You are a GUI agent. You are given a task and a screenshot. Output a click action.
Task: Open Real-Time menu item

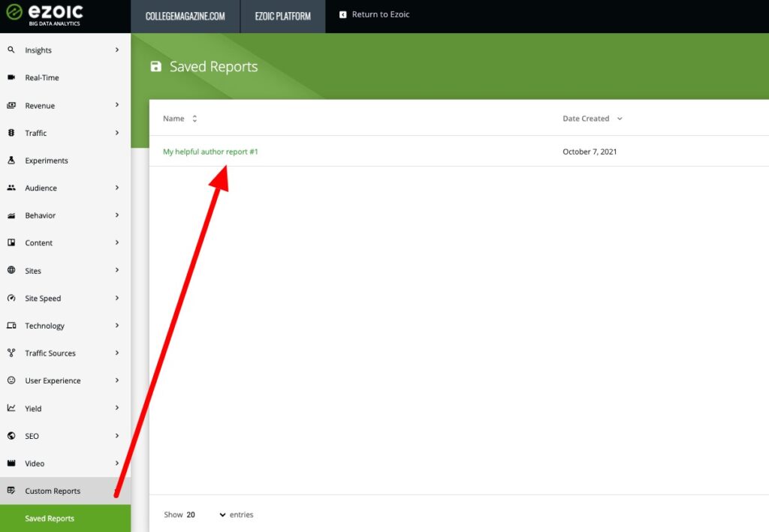pyautogui.click(x=65, y=77)
